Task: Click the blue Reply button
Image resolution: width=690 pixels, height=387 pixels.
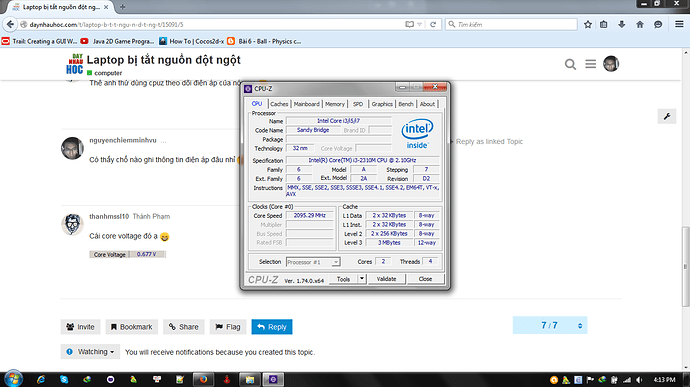Action: (272, 327)
